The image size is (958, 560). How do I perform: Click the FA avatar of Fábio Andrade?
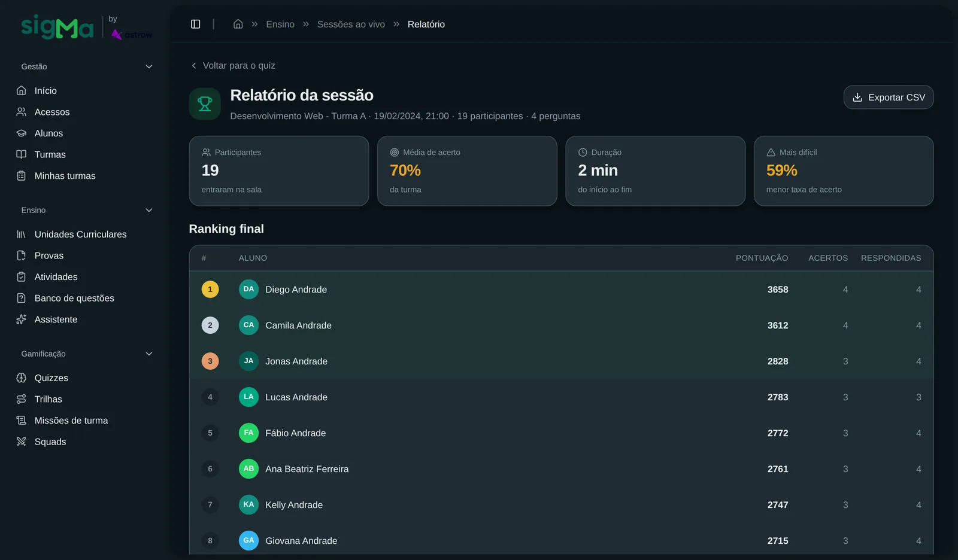[x=248, y=433]
